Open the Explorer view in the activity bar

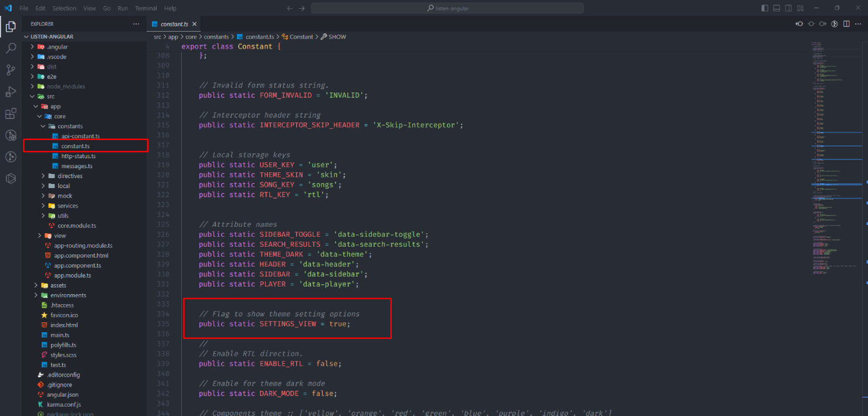point(11,26)
